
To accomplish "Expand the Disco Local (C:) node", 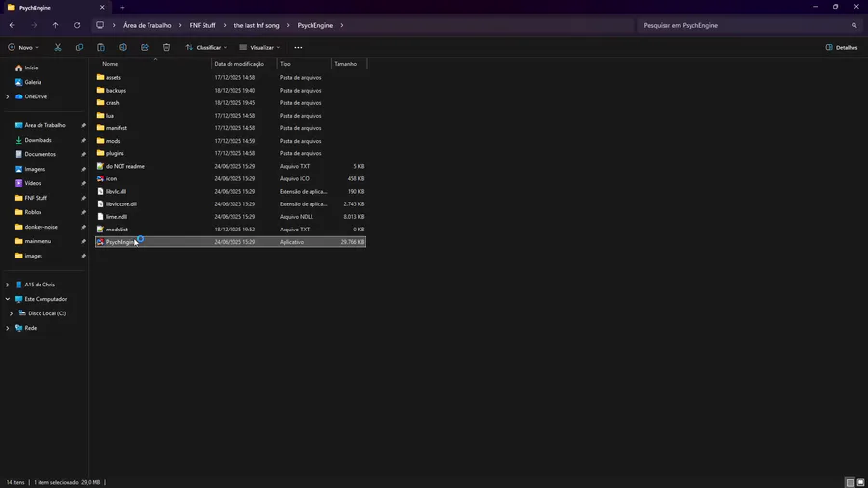I will (11, 313).
